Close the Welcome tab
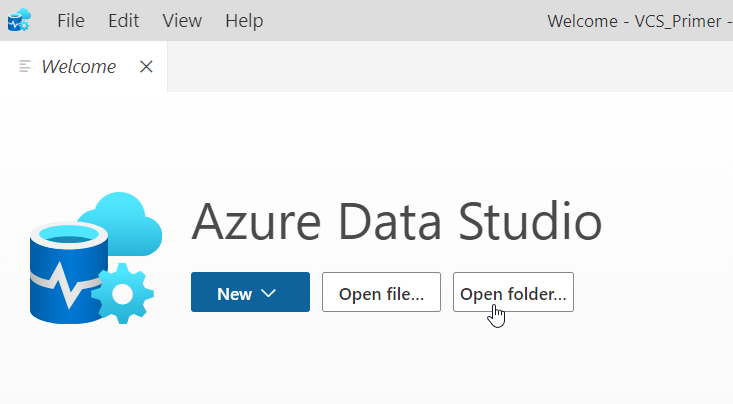Screen dimensions: 733x404 tap(146, 67)
